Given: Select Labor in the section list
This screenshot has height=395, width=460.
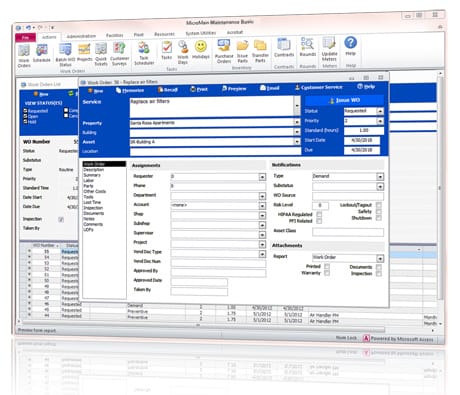Looking at the screenshot, I should pos(88,180).
